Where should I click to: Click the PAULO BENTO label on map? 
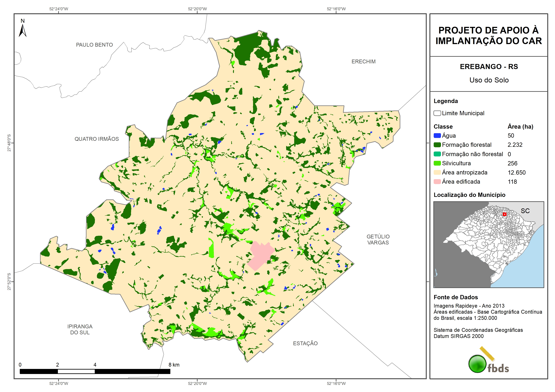pyautogui.click(x=94, y=45)
